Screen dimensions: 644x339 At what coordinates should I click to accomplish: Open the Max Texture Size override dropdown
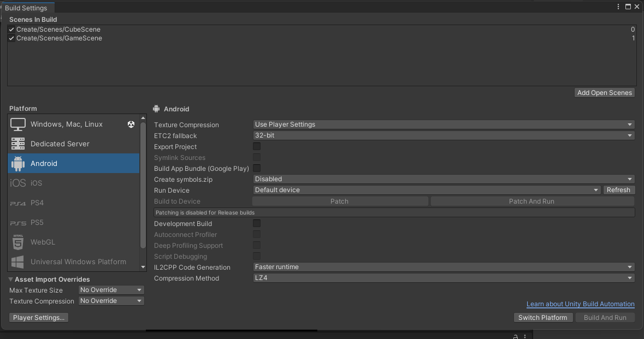(111, 290)
